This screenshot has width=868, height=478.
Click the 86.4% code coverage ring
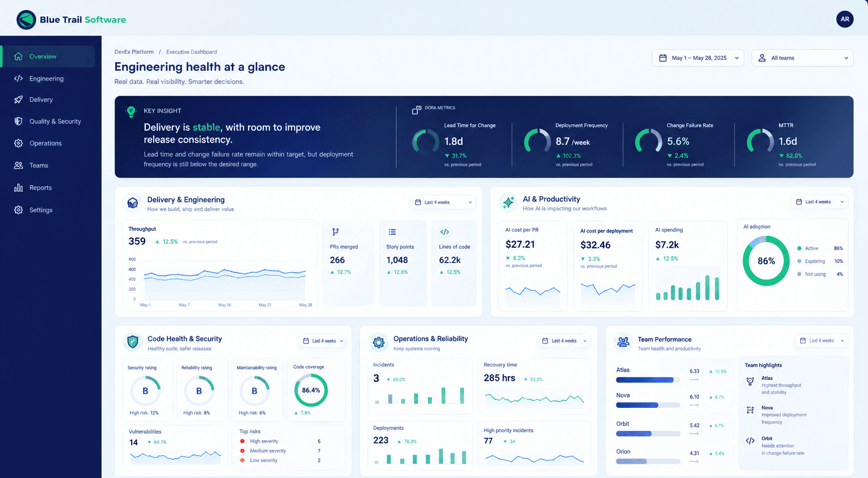tap(311, 390)
